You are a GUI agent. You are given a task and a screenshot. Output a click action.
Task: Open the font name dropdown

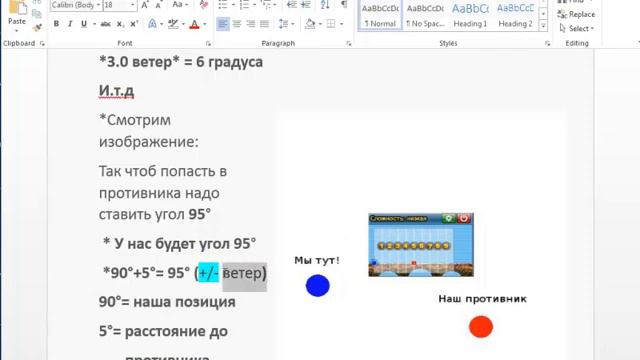98,5
